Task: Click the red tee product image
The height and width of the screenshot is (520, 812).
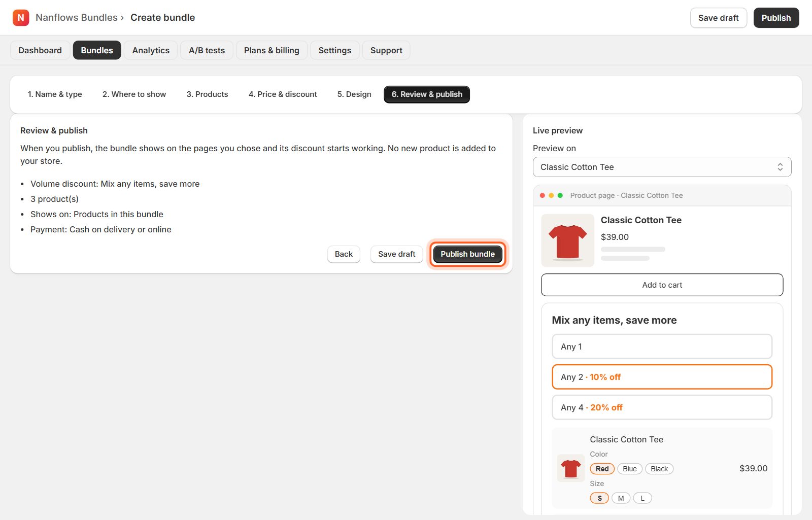Action: [x=567, y=240]
